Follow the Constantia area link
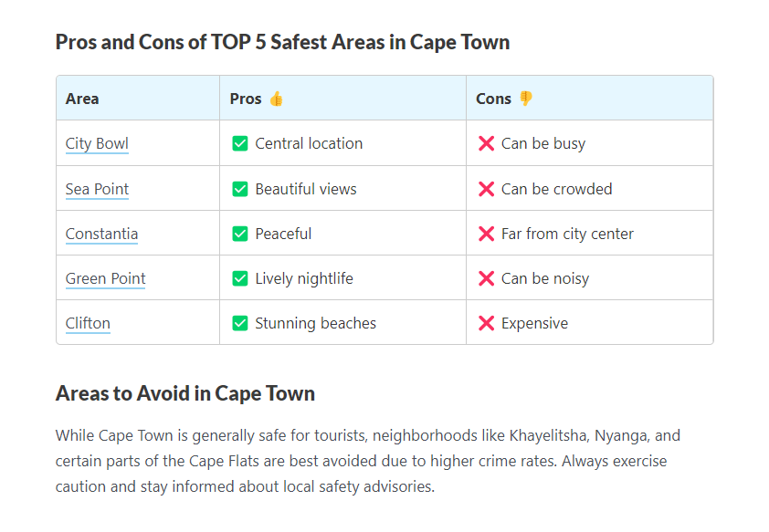Viewport: 769px width, 532px height. coord(101,234)
